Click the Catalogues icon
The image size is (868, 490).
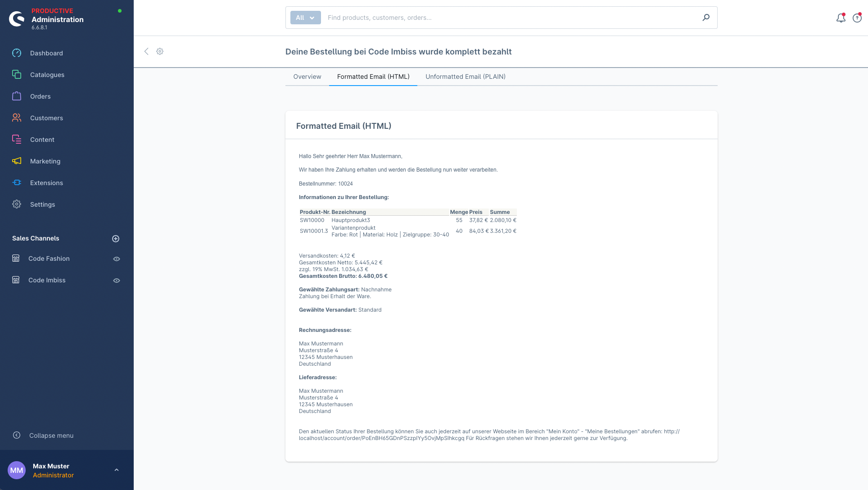coord(17,74)
